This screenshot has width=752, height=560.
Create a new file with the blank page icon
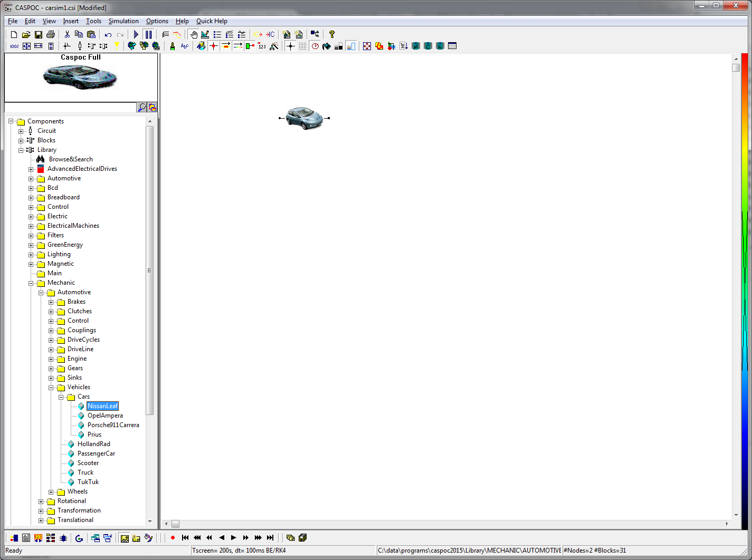click(14, 34)
